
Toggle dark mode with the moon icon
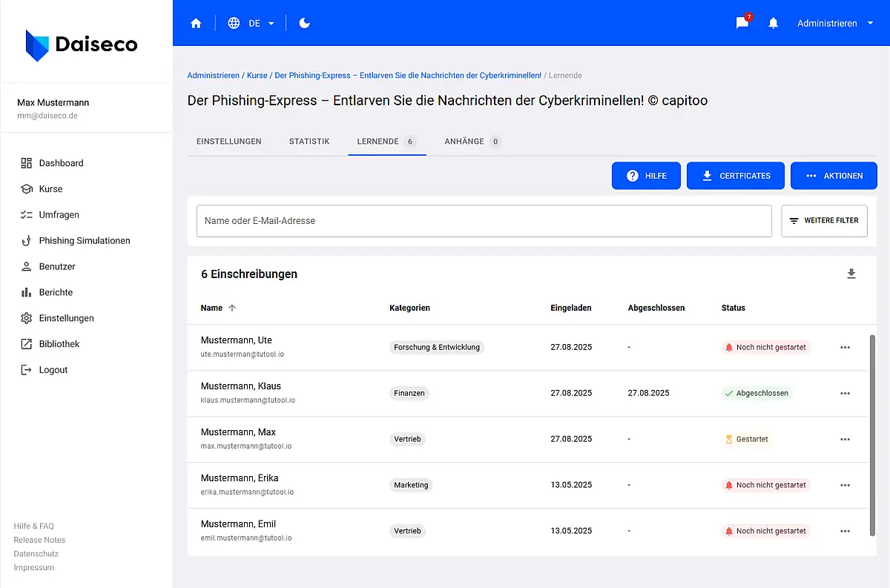pos(304,23)
